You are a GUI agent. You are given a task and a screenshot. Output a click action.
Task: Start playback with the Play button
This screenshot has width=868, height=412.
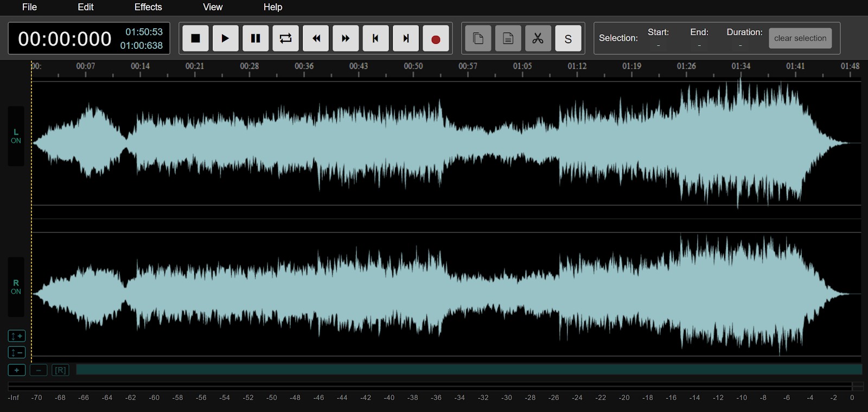coord(225,39)
